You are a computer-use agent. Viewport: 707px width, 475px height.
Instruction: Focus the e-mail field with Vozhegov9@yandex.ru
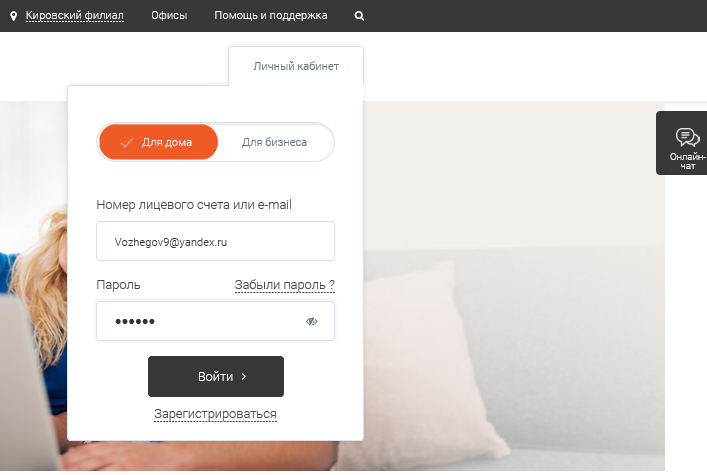[x=216, y=241]
